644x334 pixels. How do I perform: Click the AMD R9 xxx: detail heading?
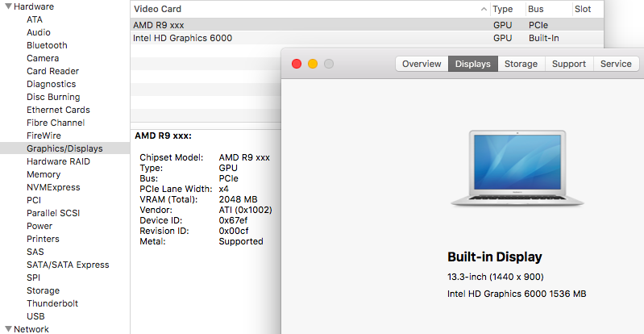[163, 136]
